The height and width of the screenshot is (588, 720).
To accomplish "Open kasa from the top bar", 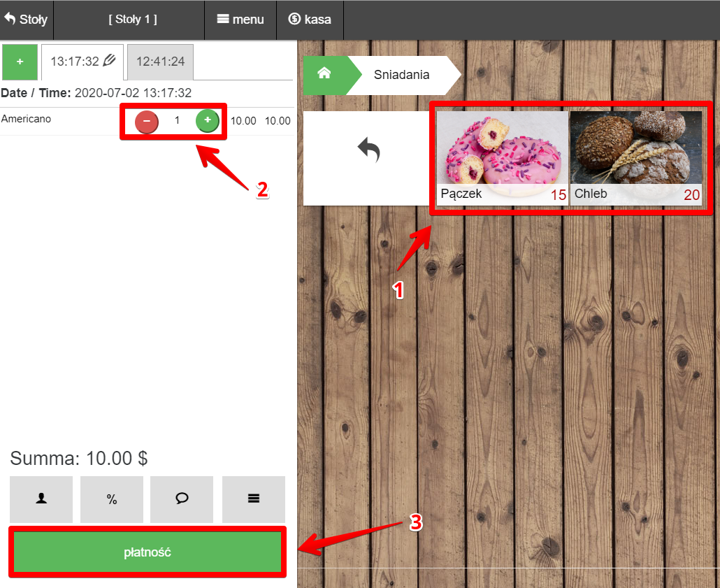I will point(310,20).
